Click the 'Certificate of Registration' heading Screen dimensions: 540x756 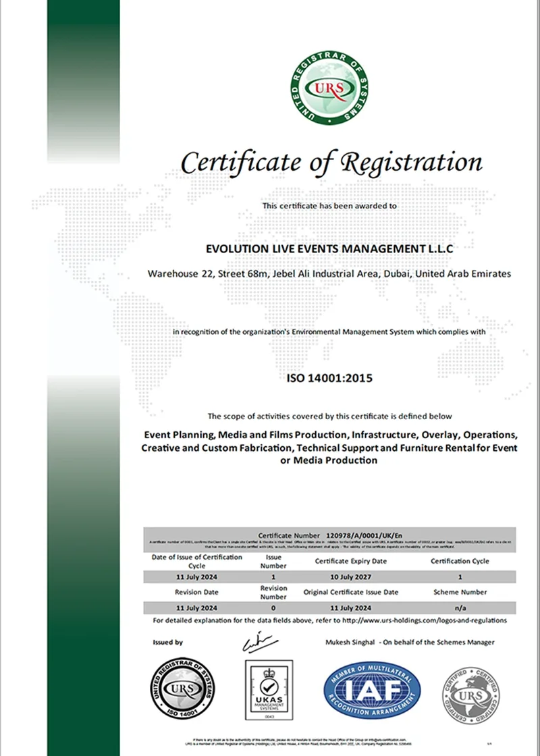pyautogui.click(x=331, y=162)
